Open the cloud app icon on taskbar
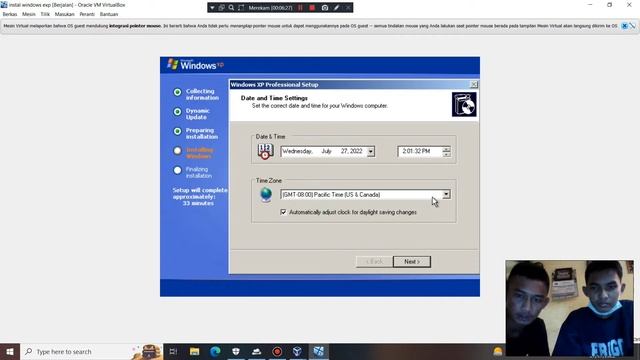Screen dimensions: 640x360 pos(256,351)
